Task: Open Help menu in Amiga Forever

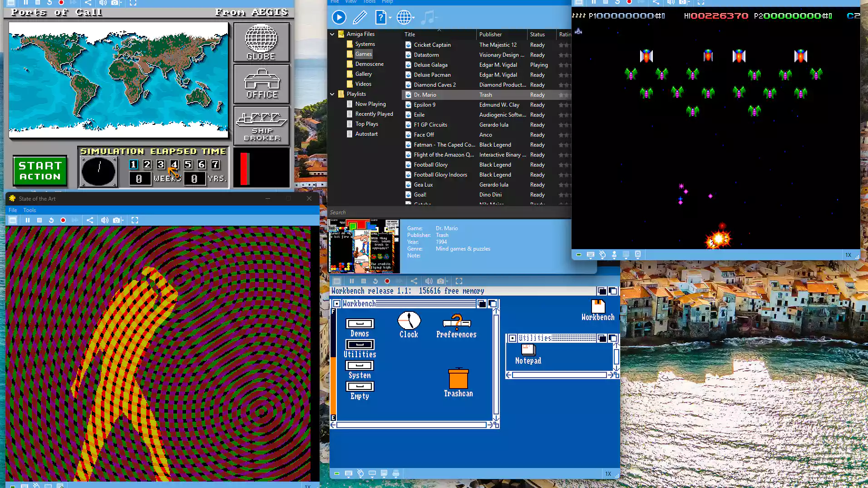Action: [x=387, y=2]
